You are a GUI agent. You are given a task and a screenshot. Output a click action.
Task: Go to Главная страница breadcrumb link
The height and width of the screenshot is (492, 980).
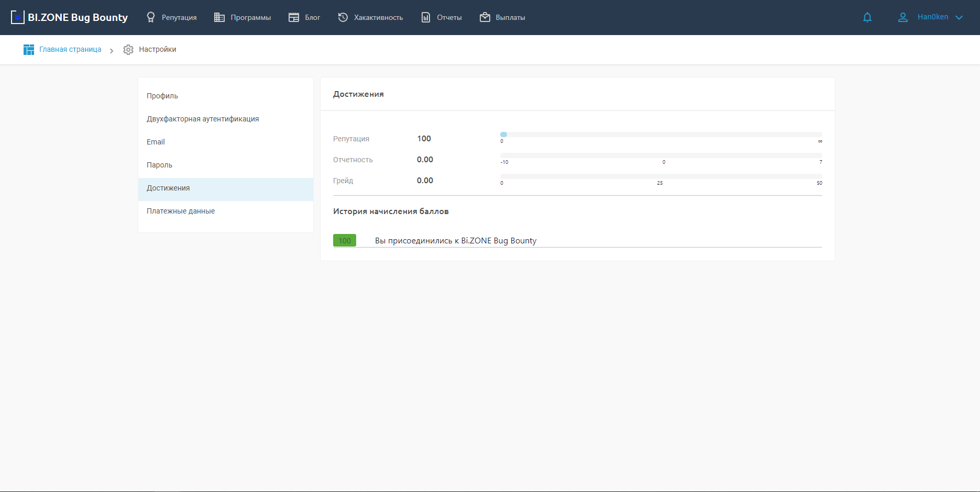pyautogui.click(x=70, y=50)
